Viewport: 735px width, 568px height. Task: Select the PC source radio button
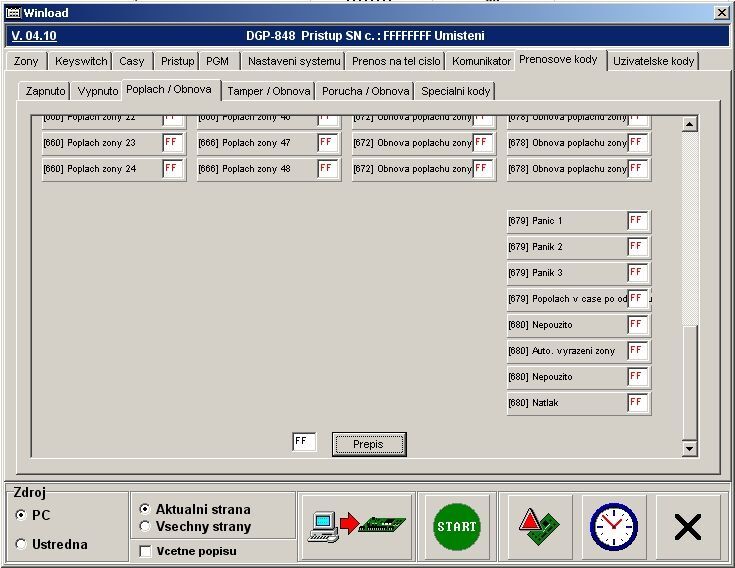click(x=22, y=515)
